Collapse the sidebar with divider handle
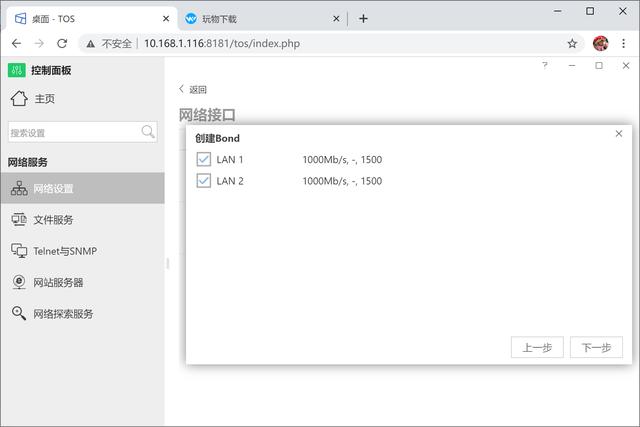This screenshot has width=640, height=427. coord(168,263)
